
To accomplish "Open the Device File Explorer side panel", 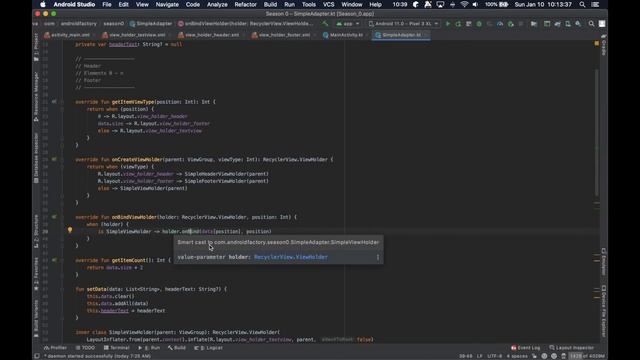I will 604,311.
